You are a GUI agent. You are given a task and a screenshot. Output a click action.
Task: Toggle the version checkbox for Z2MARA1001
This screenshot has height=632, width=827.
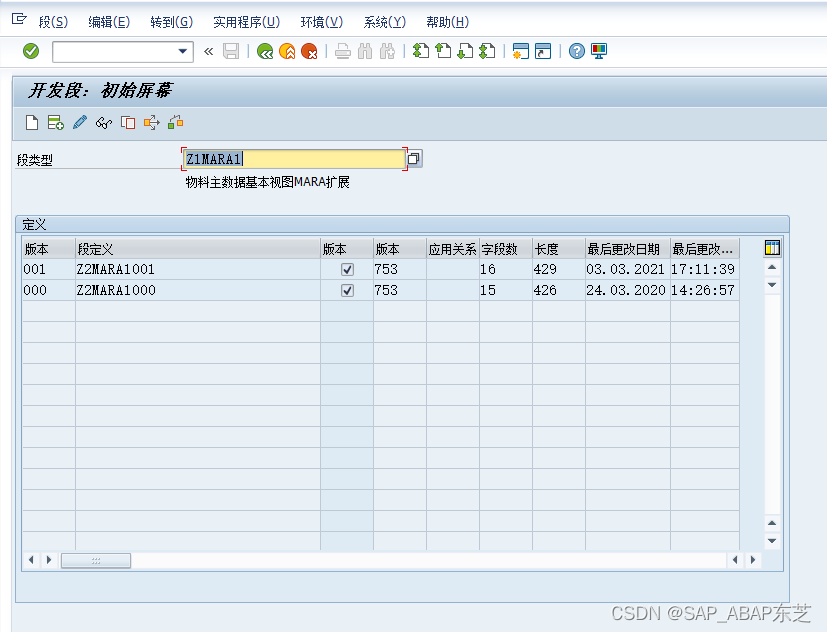pyautogui.click(x=345, y=268)
